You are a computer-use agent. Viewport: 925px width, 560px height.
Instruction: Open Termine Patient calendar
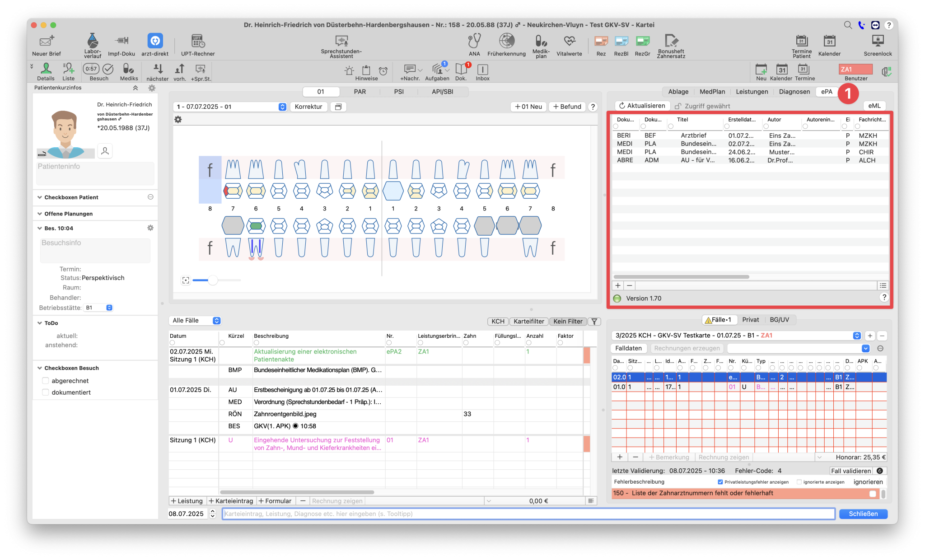(802, 46)
